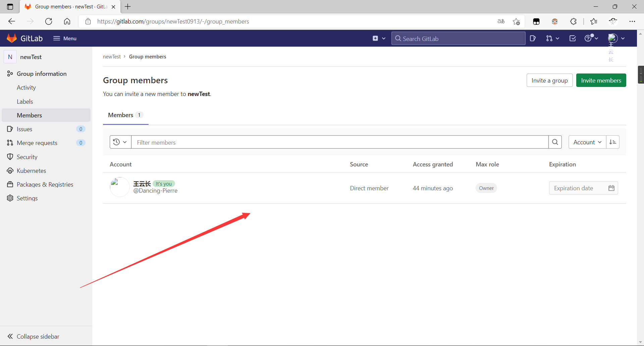This screenshot has width=644, height=346.
Task: Click the avatar face extension icon
Action: (x=555, y=21)
